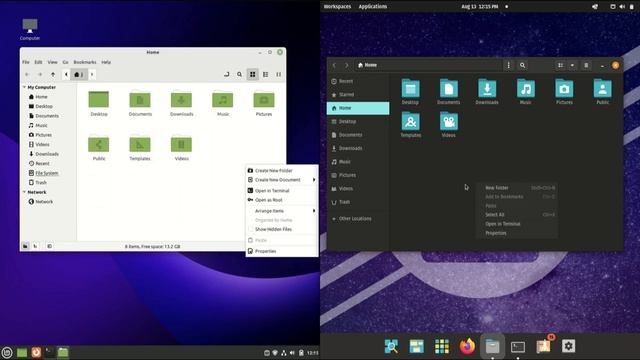The image size is (640, 360).
Task: Open the Bookmarks menu in Nemo
Action: [85, 62]
